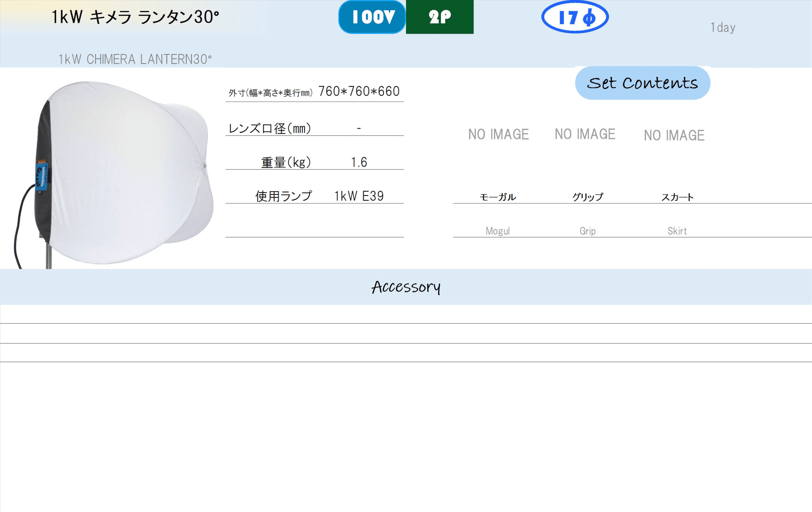Click the dimensions value 760*760*660
Image resolution: width=812 pixels, height=512 pixels.
coord(359,91)
